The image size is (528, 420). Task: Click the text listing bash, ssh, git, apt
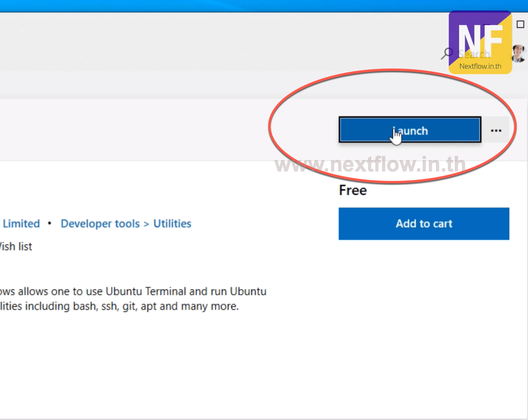(119, 306)
